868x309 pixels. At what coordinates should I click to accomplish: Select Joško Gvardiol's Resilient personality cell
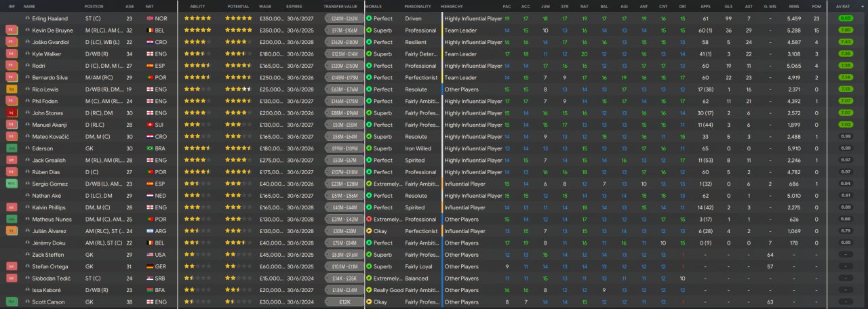(x=416, y=43)
